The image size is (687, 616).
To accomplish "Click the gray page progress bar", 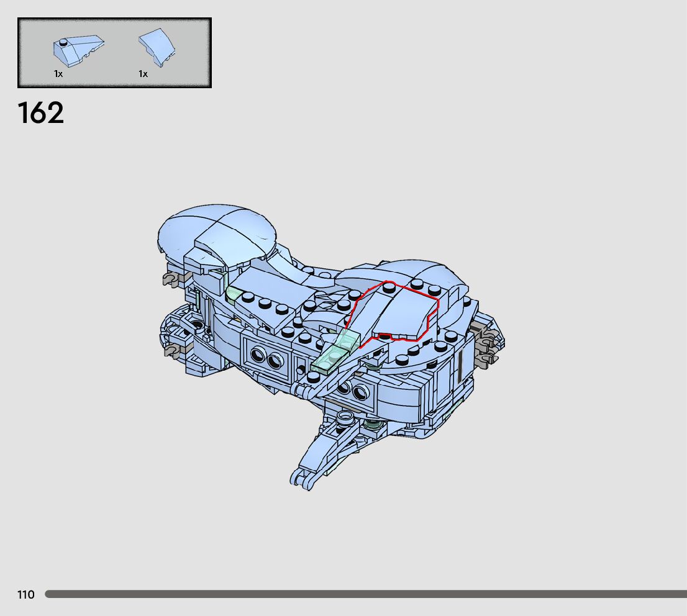I will pyautogui.click(x=365, y=594).
